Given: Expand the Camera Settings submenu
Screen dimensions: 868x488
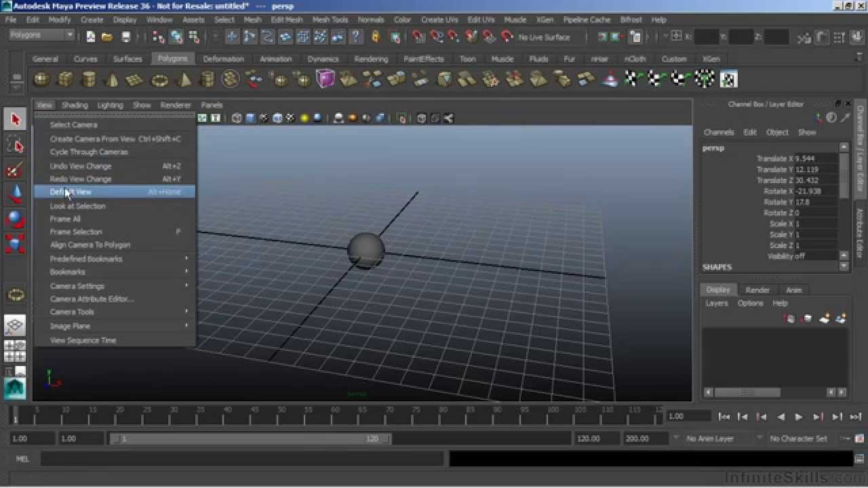Looking at the screenshot, I should 115,286.
